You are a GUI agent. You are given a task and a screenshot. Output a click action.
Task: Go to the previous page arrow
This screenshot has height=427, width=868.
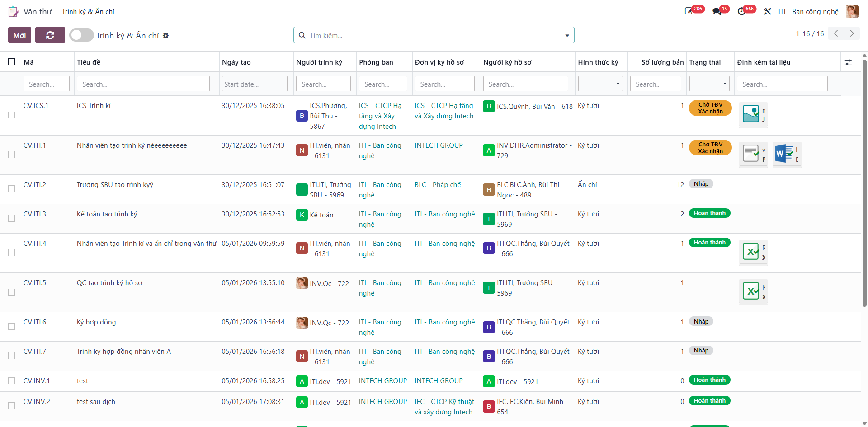836,33
